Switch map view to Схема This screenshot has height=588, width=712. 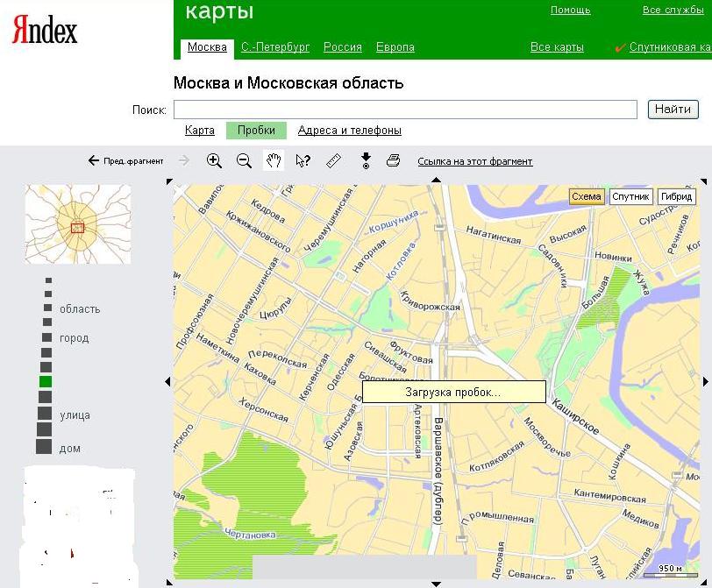coord(587,196)
